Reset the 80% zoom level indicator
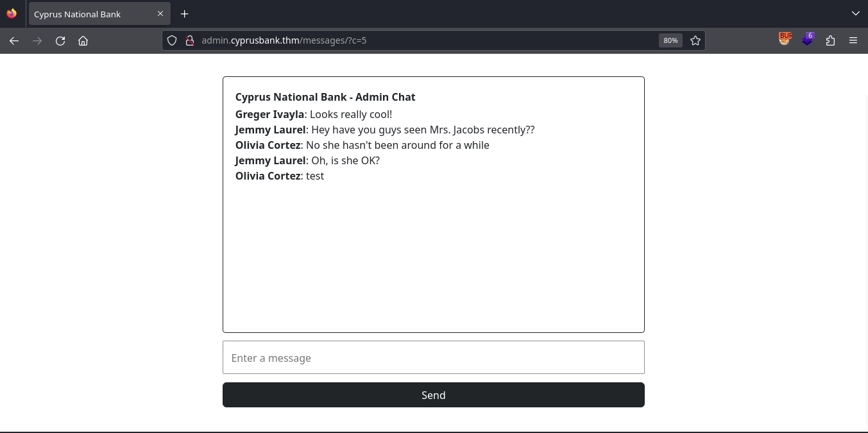Image resolution: width=868 pixels, height=433 pixels. pos(670,40)
